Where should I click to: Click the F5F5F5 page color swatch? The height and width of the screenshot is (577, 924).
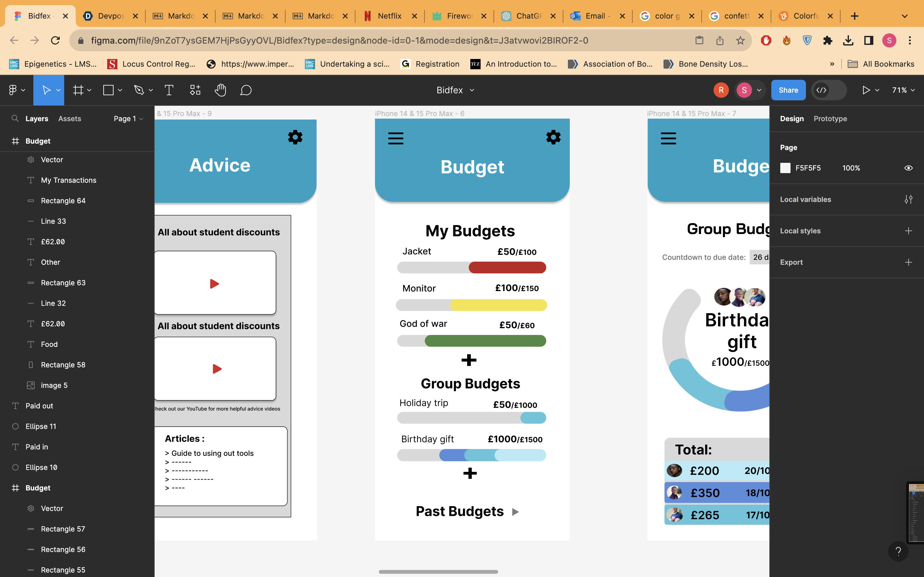click(x=785, y=168)
